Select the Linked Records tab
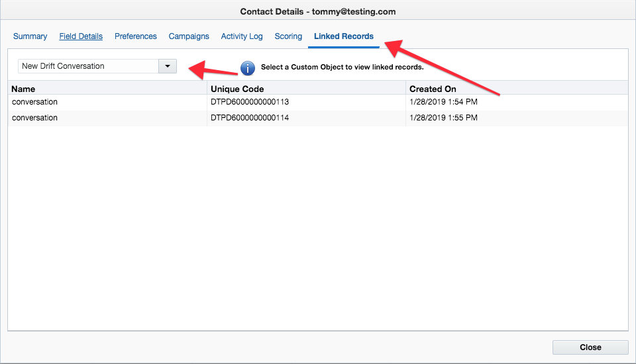The height and width of the screenshot is (364, 636). point(344,36)
